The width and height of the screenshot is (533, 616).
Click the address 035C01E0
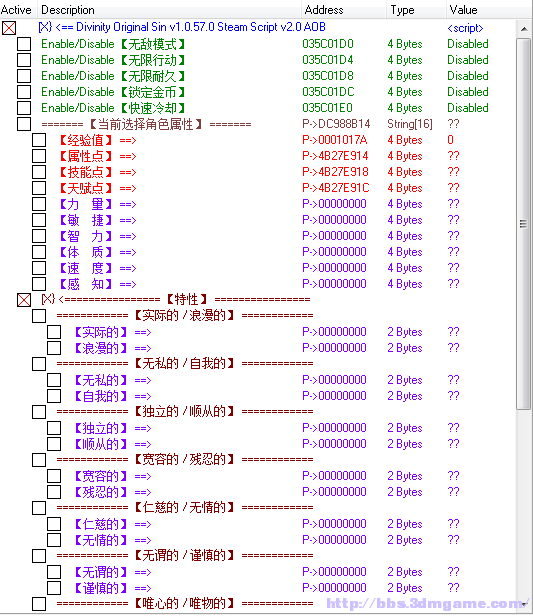pyautogui.click(x=328, y=108)
